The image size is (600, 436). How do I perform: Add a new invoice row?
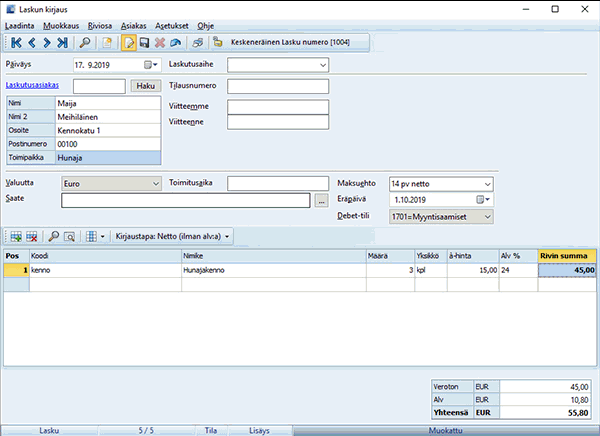[16, 236]
